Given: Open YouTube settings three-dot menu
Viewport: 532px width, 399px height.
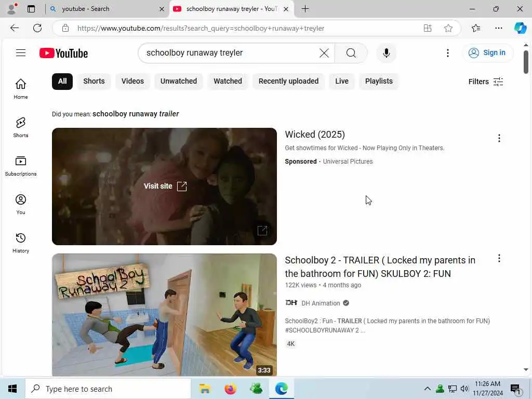Looking at the screenshot, I should pos(448,53).
